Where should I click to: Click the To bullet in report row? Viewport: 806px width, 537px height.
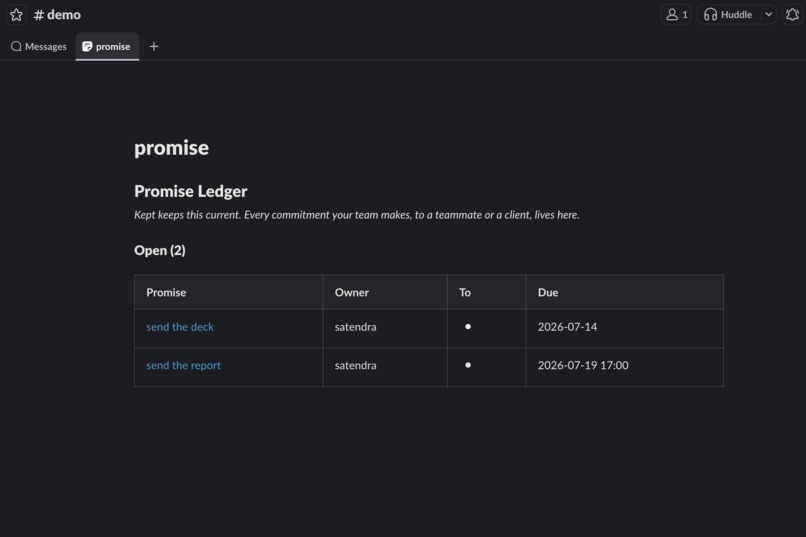coord(468,365)
